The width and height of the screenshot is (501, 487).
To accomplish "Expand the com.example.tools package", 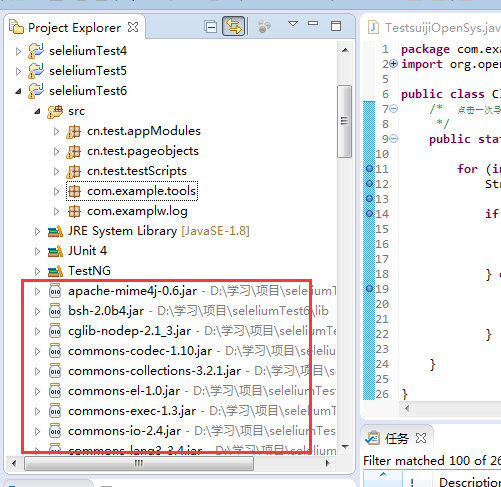I will [56, 191].
